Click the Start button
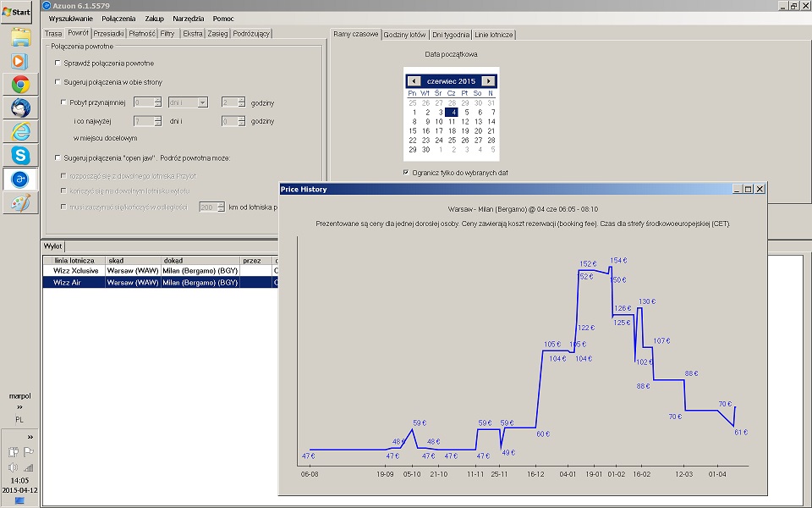The width and height of the screenshot is (812, 508). (x=16, y=11)
